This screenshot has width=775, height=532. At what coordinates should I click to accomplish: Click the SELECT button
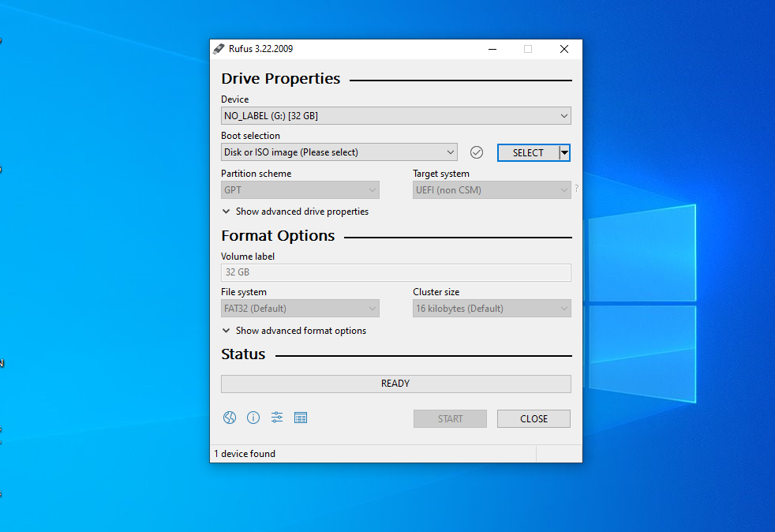tap(528, 153)
